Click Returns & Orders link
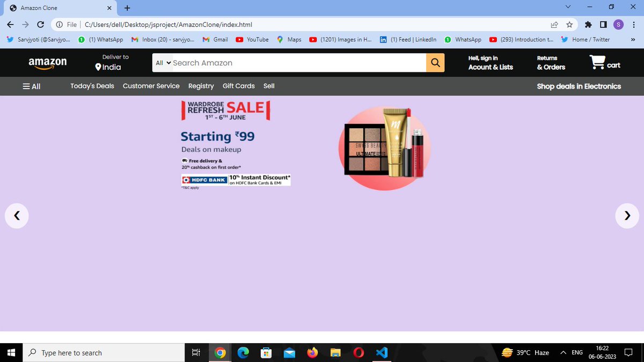 pyautogui.click(x=551, y=63)
